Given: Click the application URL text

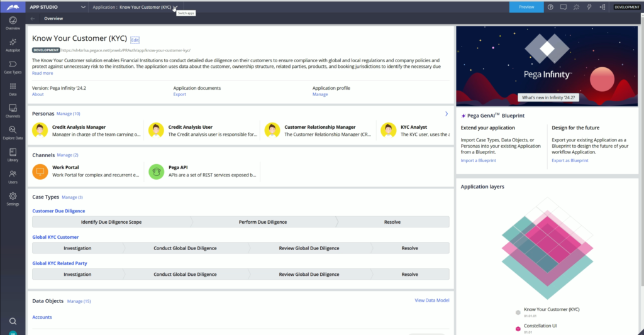Looking at the screenshot, I should (x=126, y=50).
